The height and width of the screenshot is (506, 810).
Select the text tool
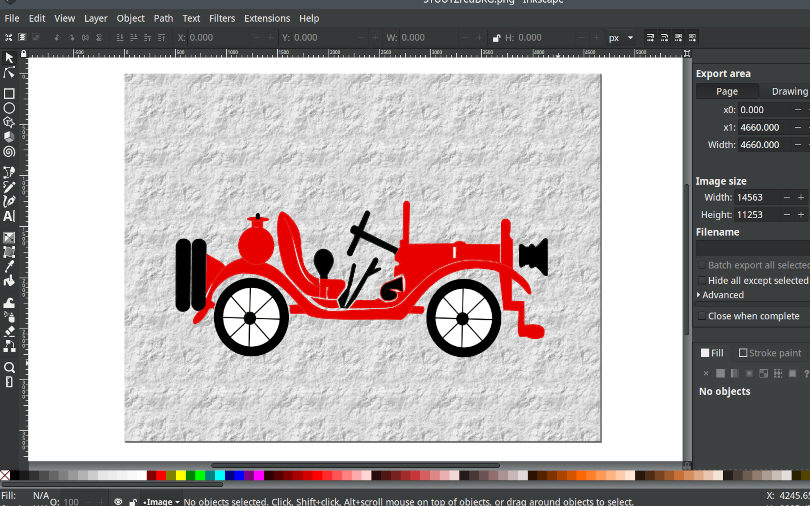click(x=9, y=216)
